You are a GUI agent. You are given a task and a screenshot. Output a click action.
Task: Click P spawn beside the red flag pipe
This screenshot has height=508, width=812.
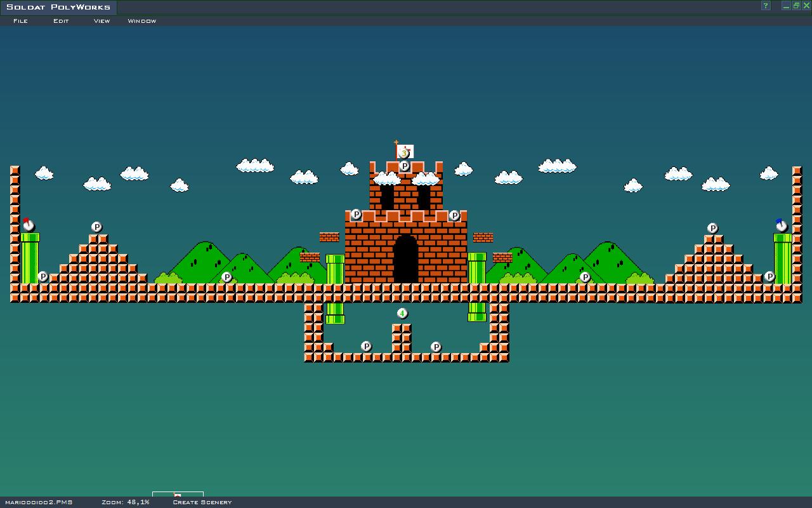click(43, 276)
